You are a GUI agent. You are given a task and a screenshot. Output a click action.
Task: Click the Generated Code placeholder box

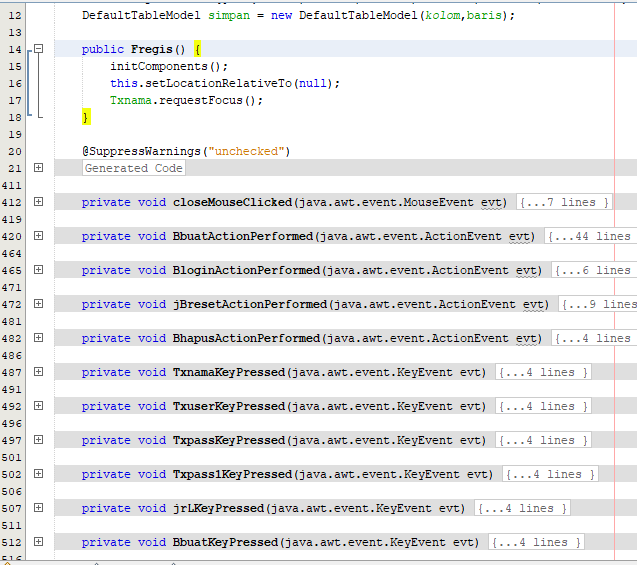[134, 168]
